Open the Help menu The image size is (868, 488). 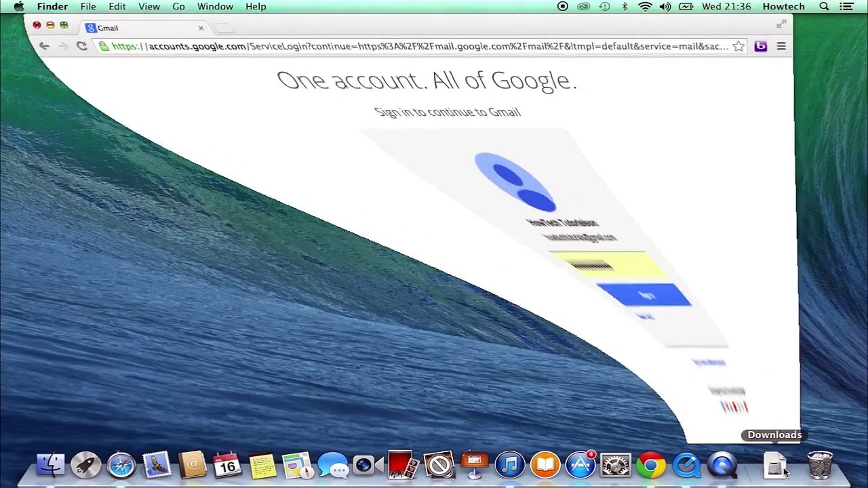(256, 7)
